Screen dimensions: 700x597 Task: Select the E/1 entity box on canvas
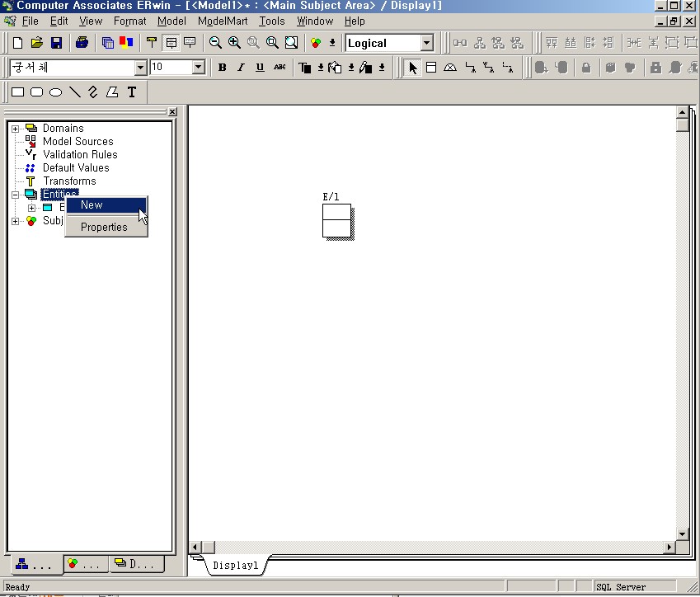click(x=337, y=221)
